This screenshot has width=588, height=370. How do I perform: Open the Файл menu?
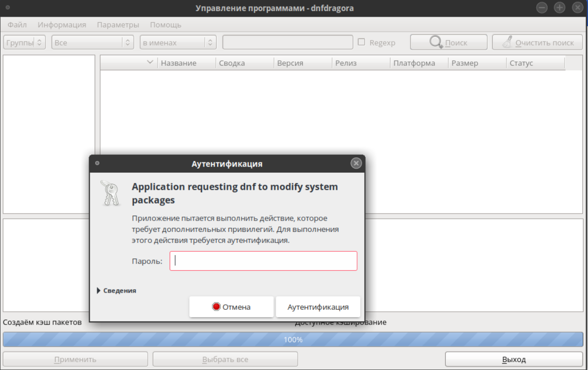pos(17,25)
